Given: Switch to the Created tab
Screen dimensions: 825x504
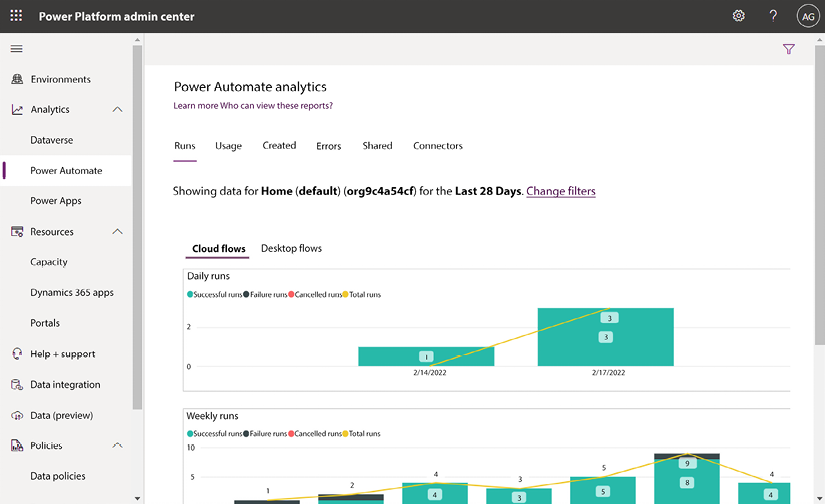Looking at the screenshot, I should [x=279, y=146].
